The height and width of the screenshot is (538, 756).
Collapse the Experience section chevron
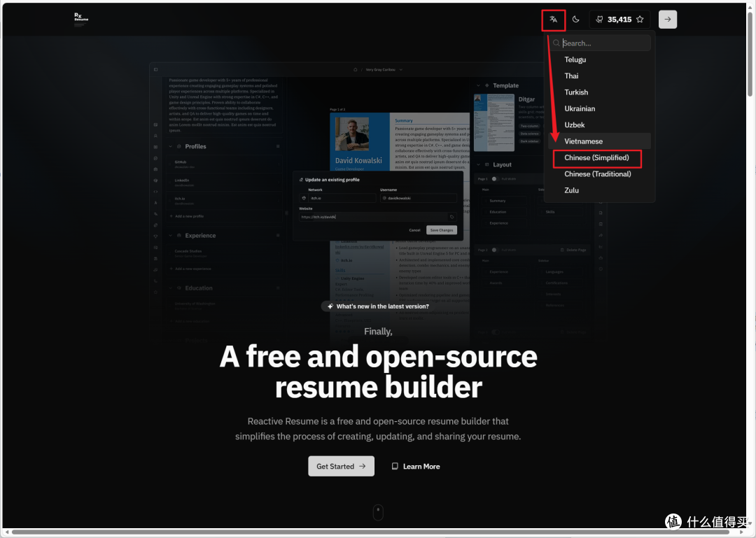tap(171, 236)
